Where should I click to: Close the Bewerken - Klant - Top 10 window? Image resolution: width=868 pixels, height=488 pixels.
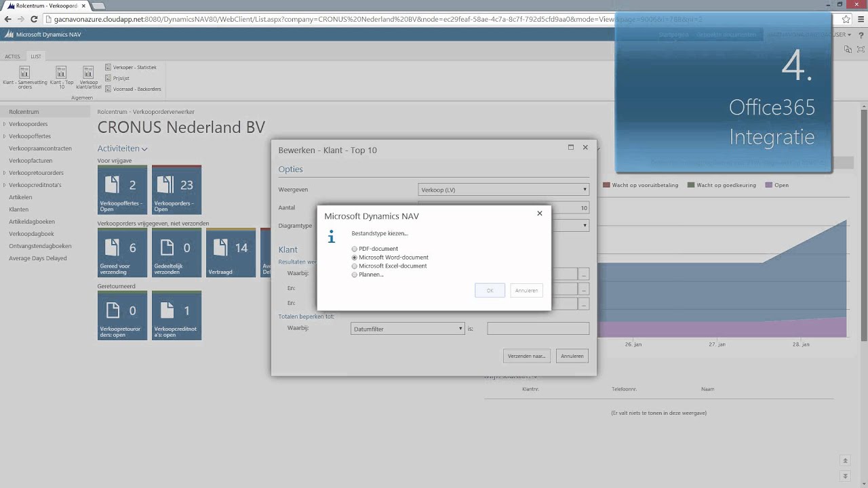pyautogui.click(x=585, y=147)
